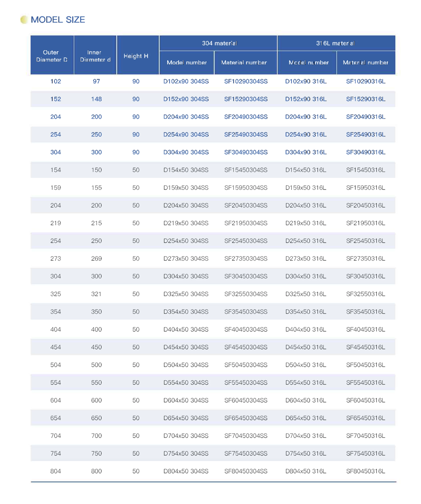Select Material number header under 316L material
Screen dimensions: 421x504
coord(365,63)
